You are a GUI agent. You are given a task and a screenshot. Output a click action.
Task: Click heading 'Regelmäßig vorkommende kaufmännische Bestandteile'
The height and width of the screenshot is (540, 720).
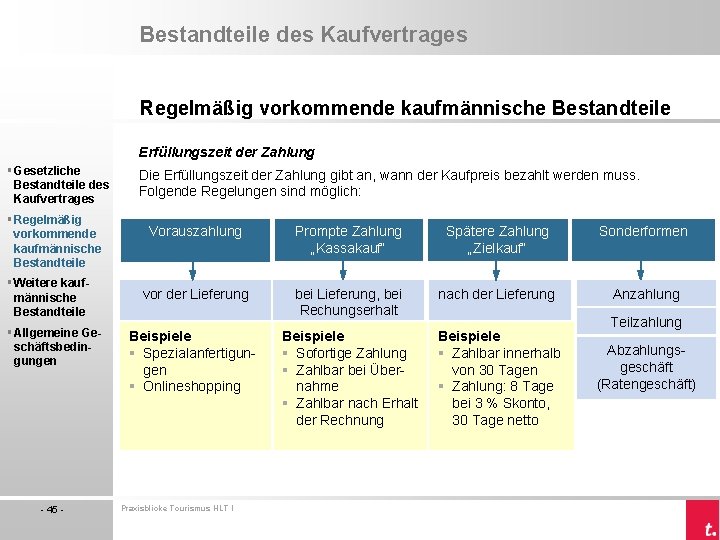coord(405,108)
